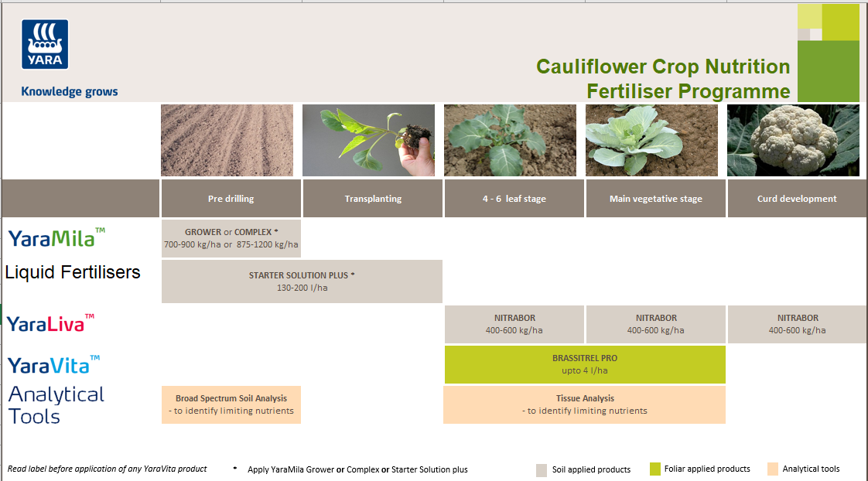Click the transplanting seedling photo
The image size is (868, 481).
coord(367,140)
